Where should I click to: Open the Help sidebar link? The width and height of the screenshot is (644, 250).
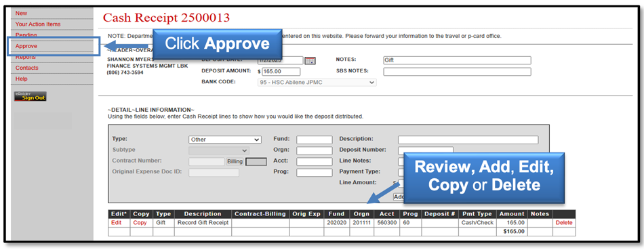(22, 79)
